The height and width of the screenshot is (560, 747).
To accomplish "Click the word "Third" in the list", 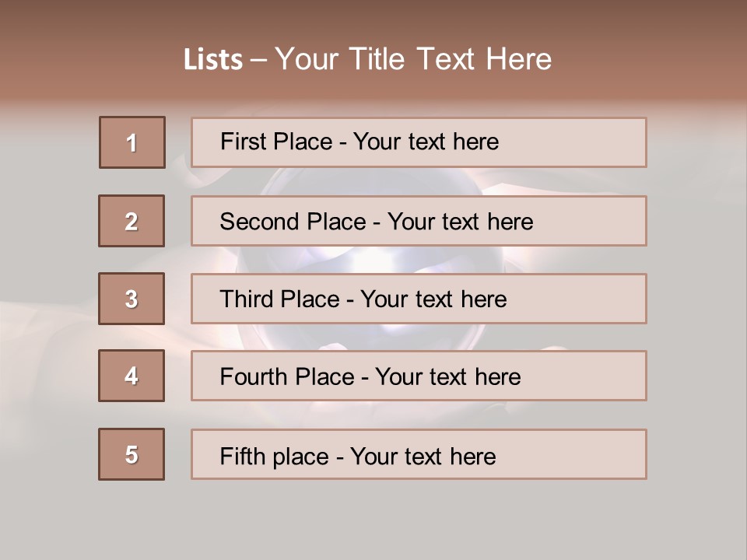I will 247,299.
